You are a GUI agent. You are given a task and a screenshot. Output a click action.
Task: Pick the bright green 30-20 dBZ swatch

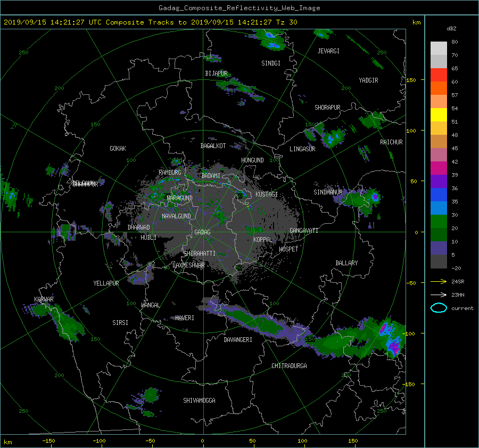pos(439,221)
